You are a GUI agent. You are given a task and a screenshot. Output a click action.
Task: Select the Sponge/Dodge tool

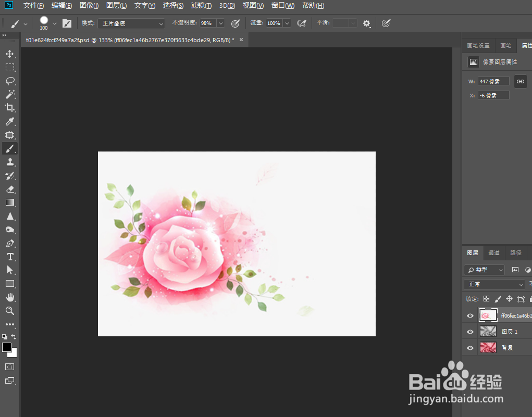click(x=10, y=230)
